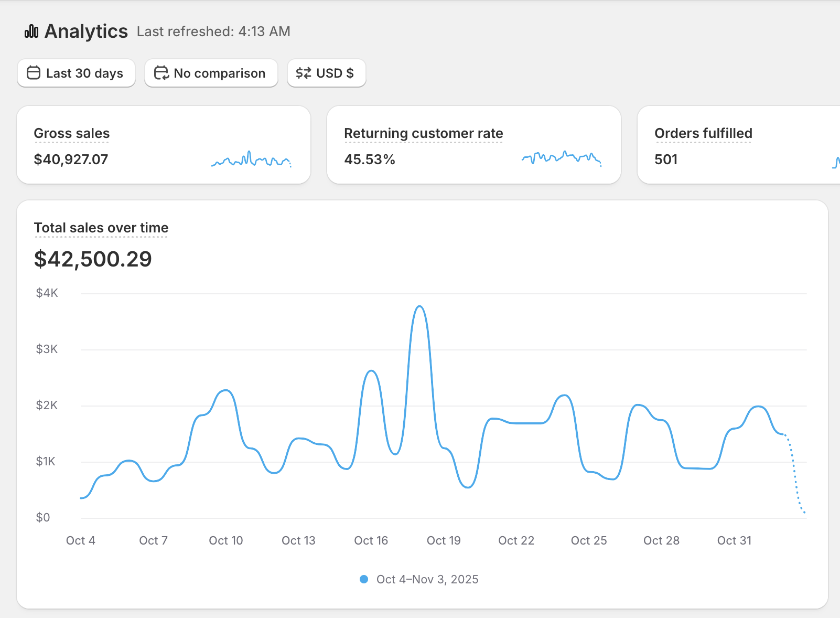Image resolution: width=840 pixels, height=618 pixels.
Task: Click the Oct 4 axis label
Action: [x=81, y=540]
